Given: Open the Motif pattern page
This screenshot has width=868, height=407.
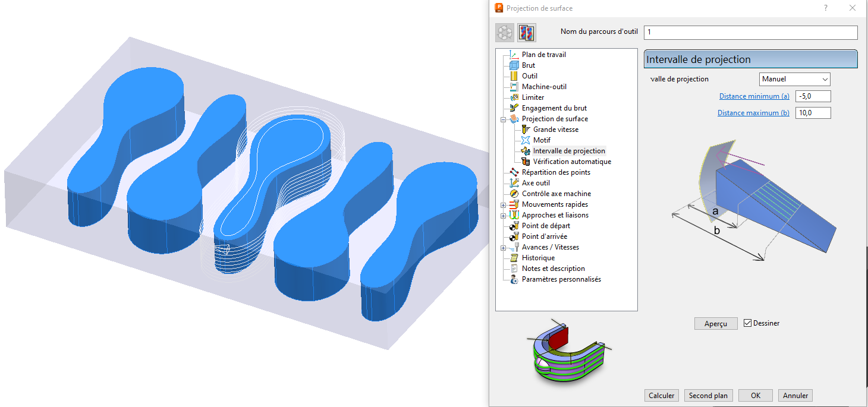Looking at the screenshot, I should [541, 140].
